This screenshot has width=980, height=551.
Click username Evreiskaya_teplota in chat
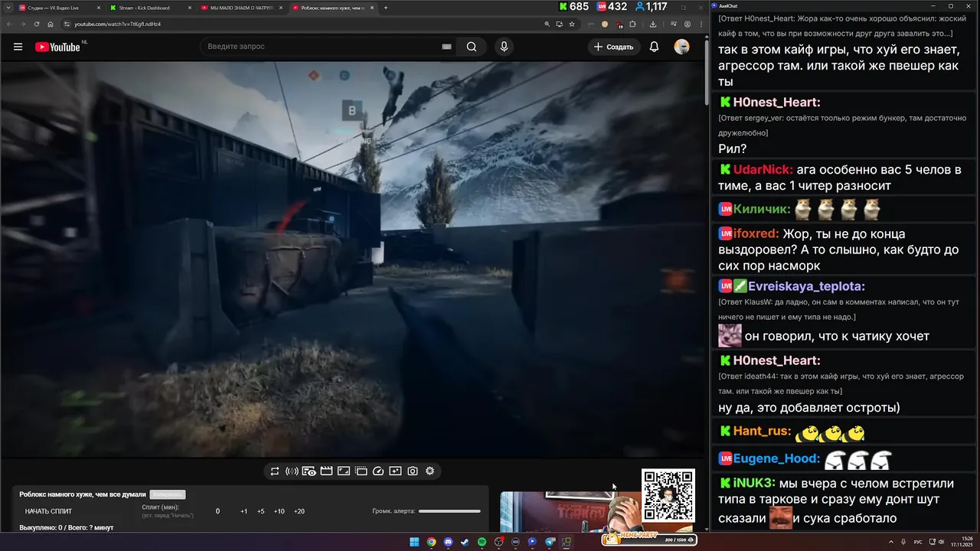pos(807,286)
